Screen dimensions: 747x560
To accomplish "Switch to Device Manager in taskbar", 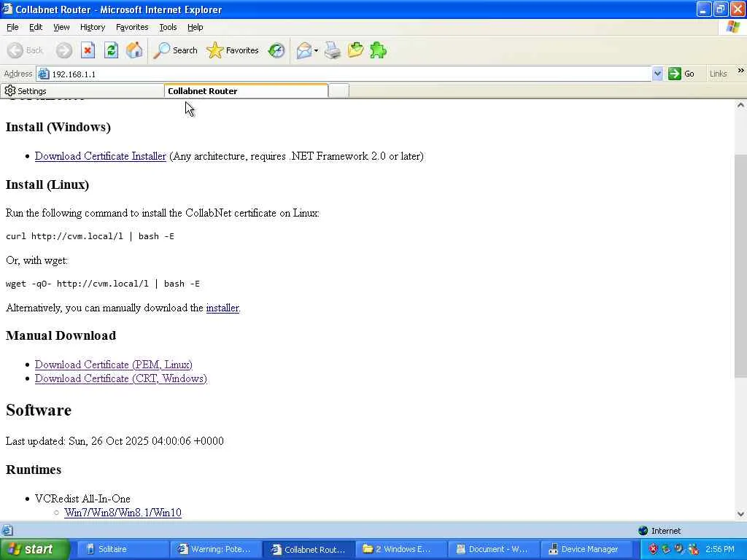I will (x=587, y=549).
